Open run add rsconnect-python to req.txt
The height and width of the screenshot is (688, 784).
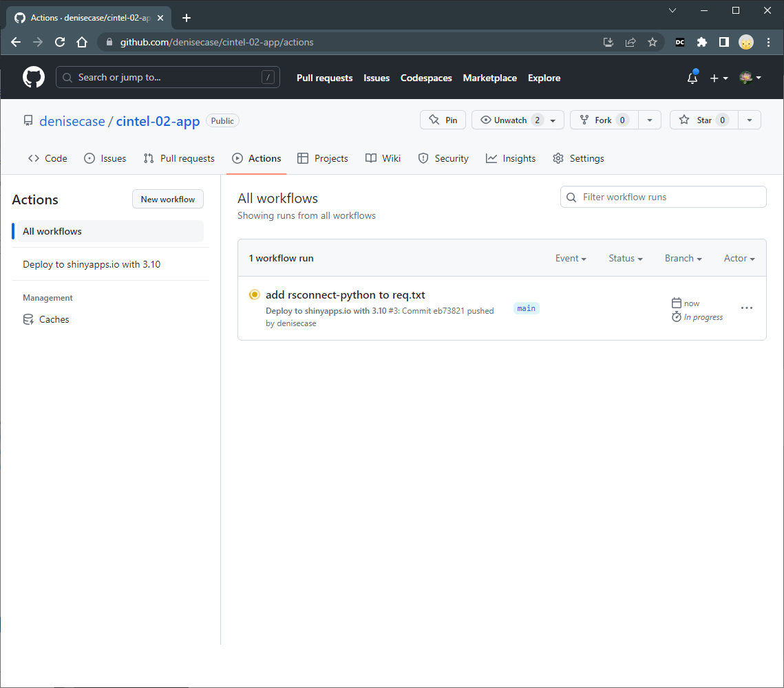click(346, 294)
